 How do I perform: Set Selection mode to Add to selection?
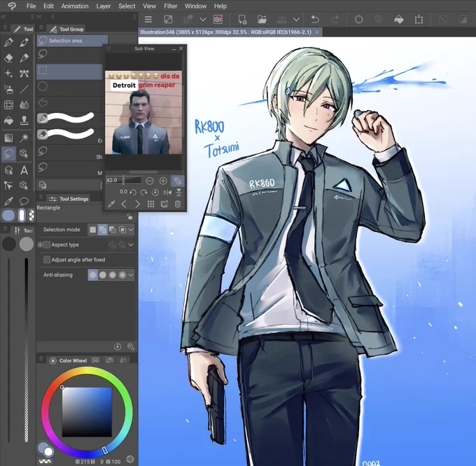[x=103, y=230]
